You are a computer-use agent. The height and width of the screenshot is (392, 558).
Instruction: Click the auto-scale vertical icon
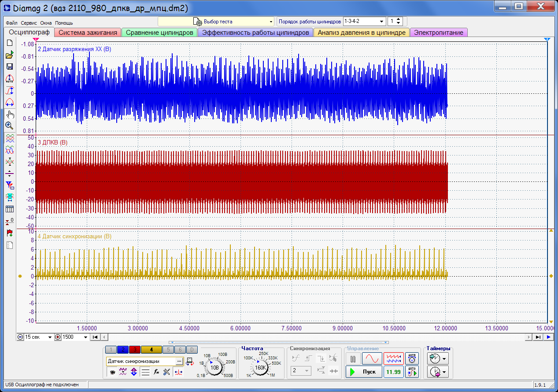(x=9, y=79)
